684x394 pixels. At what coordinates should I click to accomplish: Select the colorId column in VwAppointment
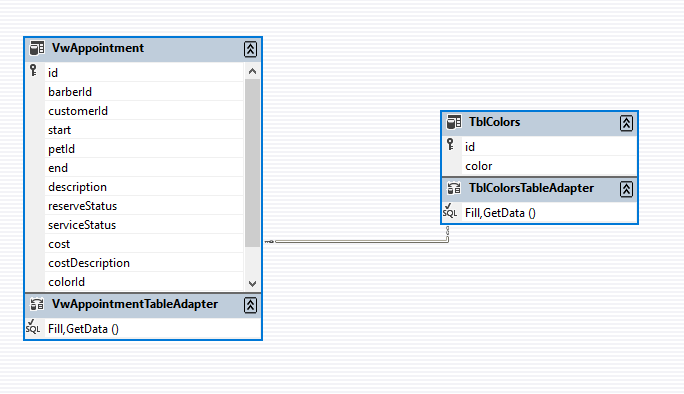(144, 282)
